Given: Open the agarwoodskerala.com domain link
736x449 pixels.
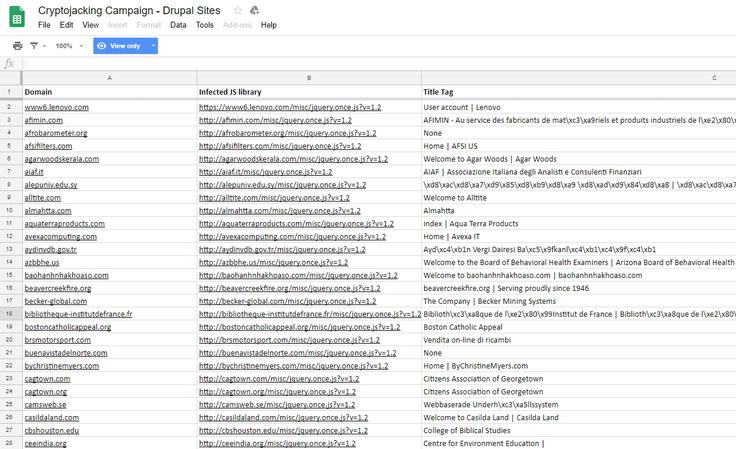Looking at the screenshot, I should pos(61,159).
